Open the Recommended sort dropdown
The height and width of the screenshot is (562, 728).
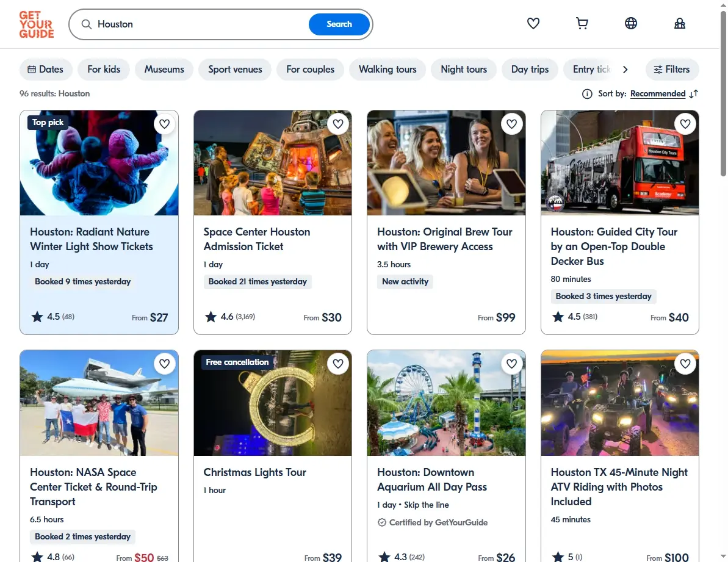[657, 94]
